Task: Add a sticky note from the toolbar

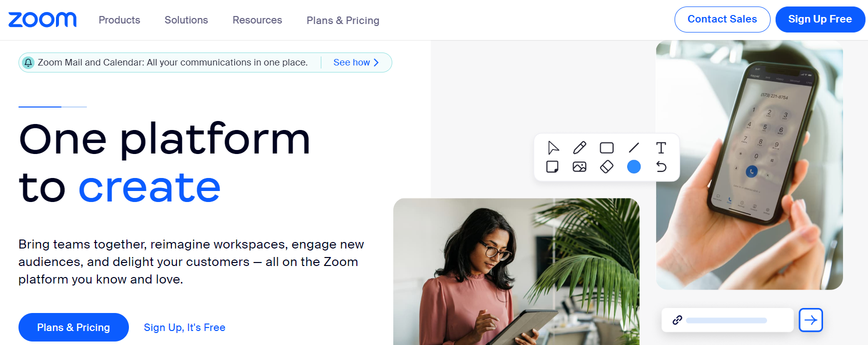Action: (552, 166)
